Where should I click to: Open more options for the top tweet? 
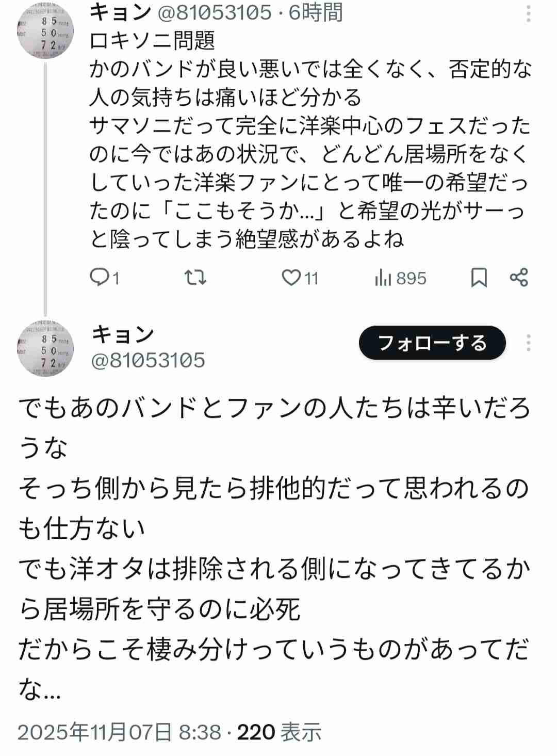528,13
